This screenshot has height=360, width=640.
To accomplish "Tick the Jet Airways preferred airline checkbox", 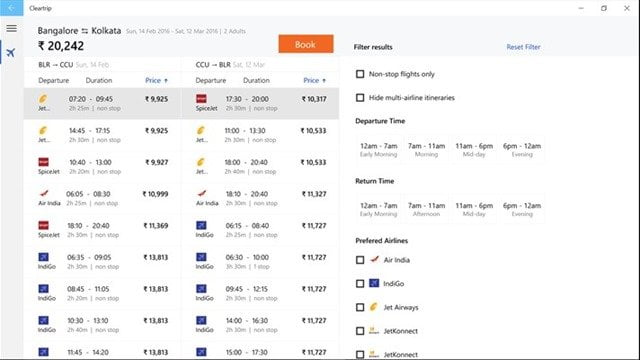I will pos(360,307).
